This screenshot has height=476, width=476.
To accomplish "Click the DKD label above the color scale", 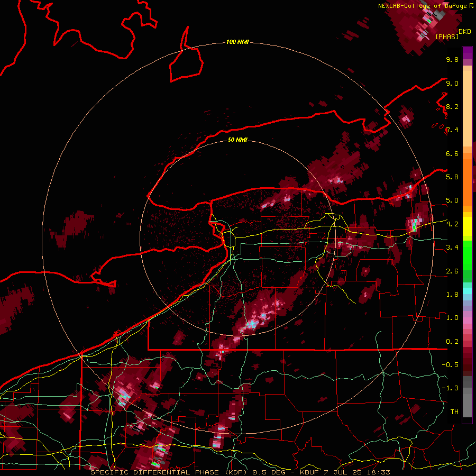I will point(464,32).
